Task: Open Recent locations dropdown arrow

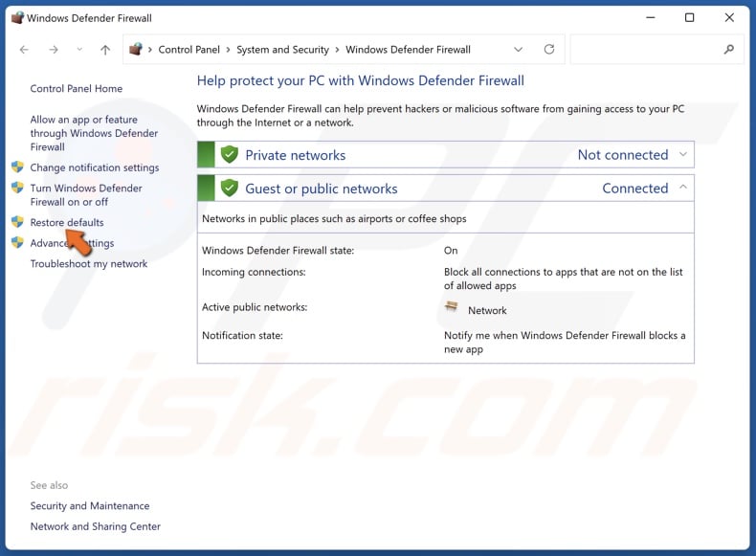Action: (79, 50)
